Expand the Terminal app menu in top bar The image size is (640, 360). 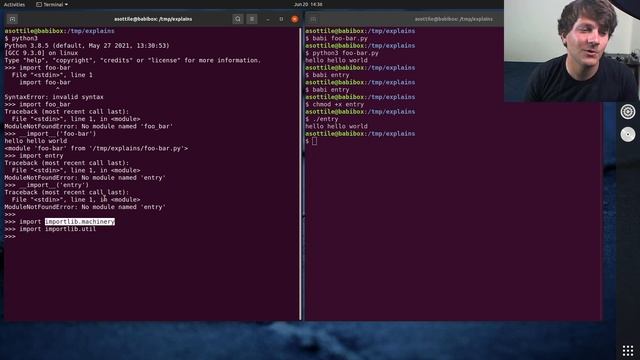pos(52,4)
